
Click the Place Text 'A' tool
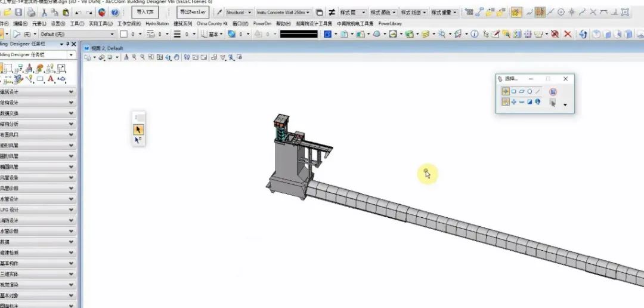(x=51, y=78)
